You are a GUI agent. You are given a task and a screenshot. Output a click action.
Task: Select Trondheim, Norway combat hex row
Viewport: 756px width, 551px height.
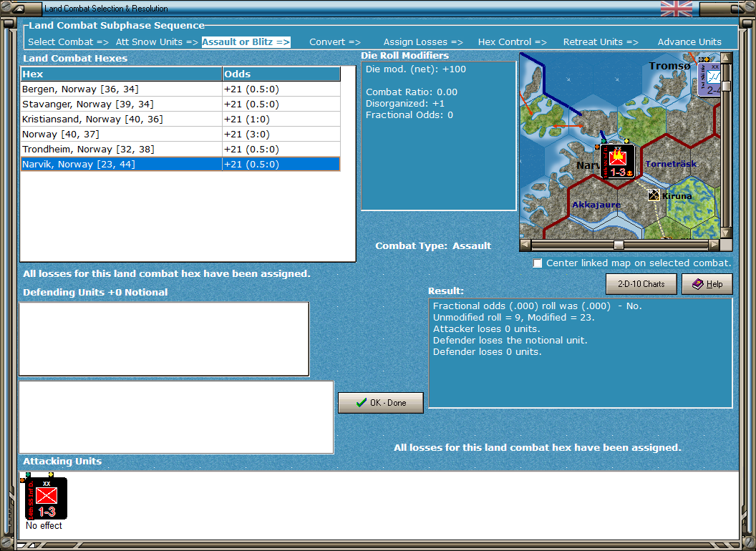coord(180,149)
